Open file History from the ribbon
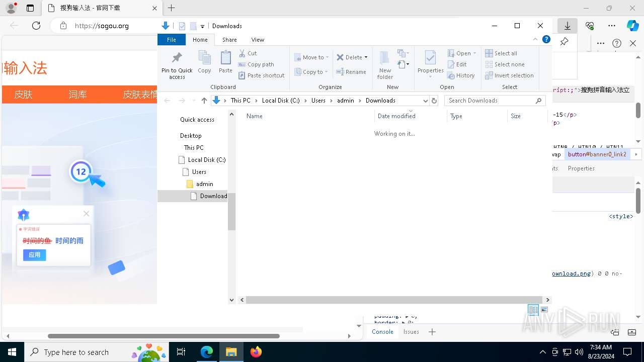 461,75
